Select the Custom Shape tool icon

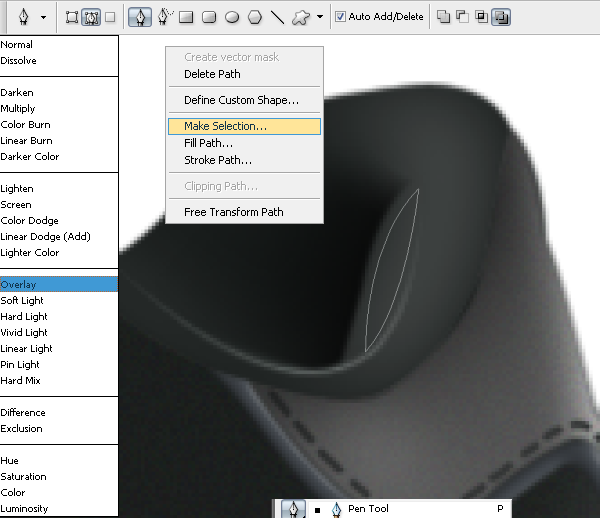301,17
